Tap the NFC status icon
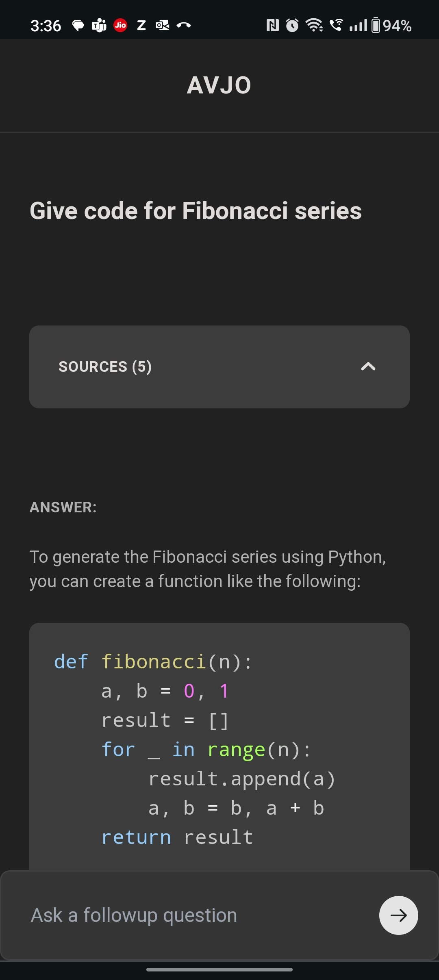Image resolution: width=439 pixels, height=980 pixels. (272, 26)
